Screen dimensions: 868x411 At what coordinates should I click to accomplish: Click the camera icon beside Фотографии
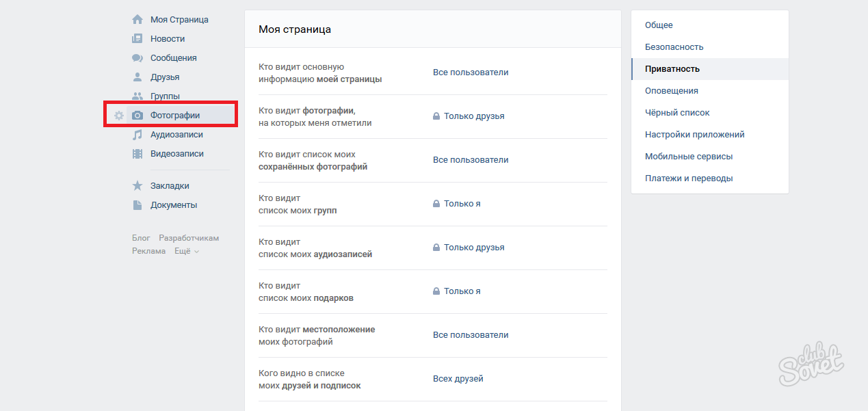137,116
